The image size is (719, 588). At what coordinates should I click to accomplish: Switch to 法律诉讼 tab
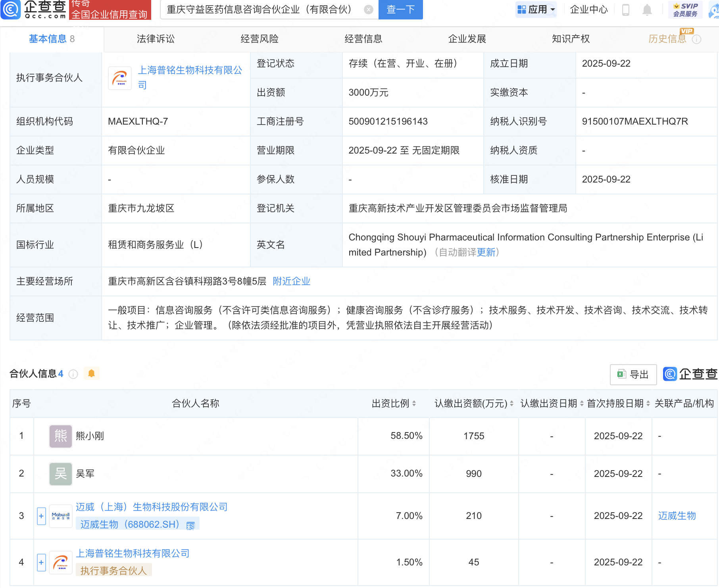156,39
